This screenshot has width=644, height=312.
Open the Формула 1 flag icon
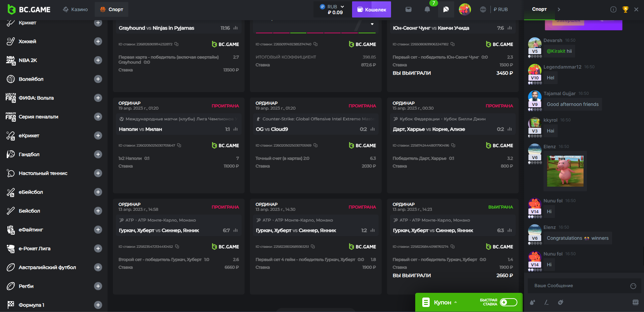tap(11, 305)
